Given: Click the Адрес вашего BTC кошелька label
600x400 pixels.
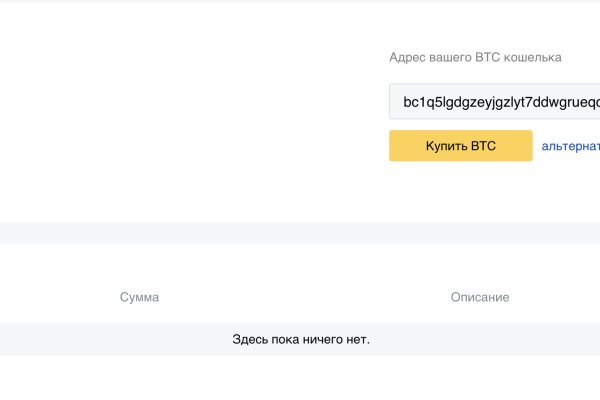Looking at the screenshot, I should pyautogui.click(x=475, y=57).
